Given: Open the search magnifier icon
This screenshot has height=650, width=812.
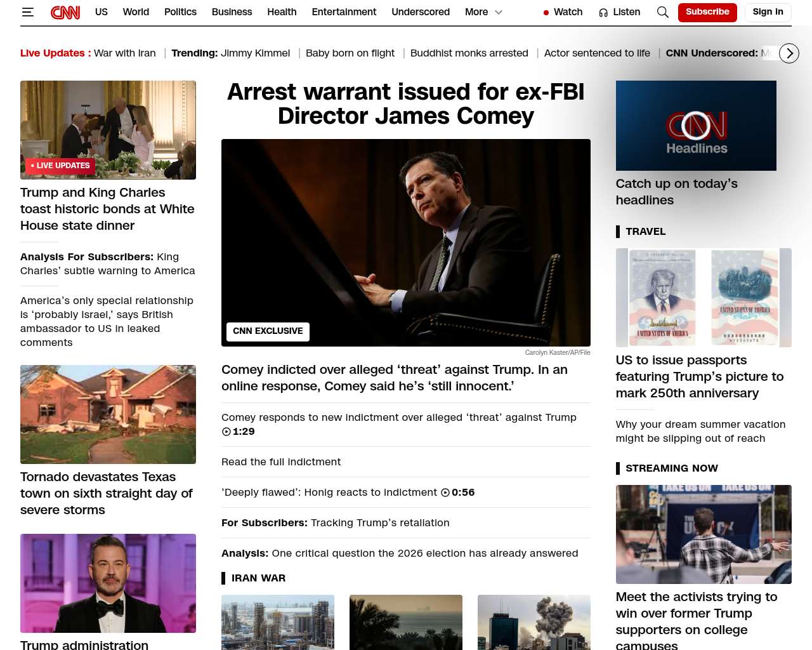Looking at the screenshot, I should click(663, 12).
